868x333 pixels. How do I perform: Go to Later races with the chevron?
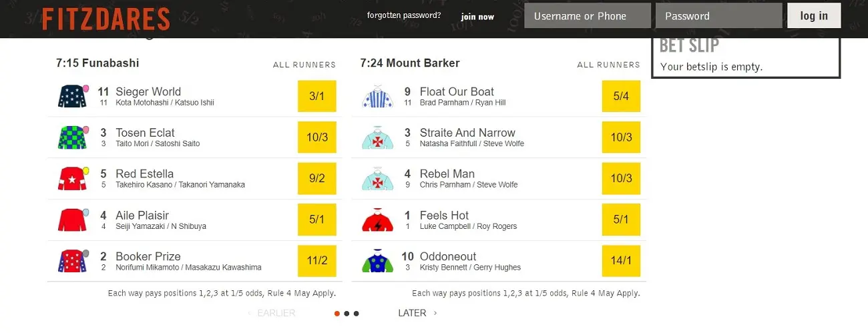[x=418, y=313]
